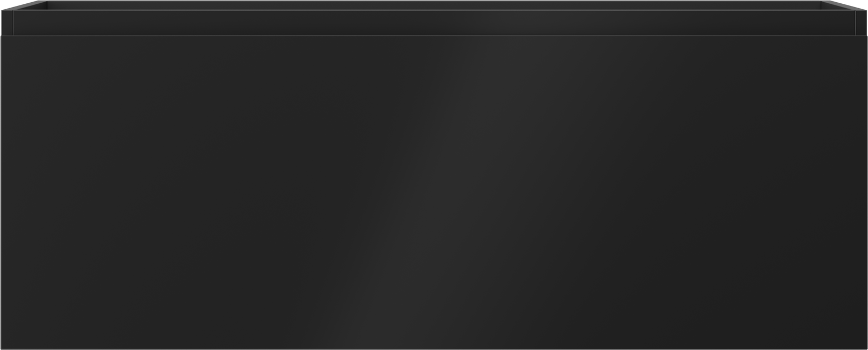Select the top-right corner post of the frame

(860, 22)
